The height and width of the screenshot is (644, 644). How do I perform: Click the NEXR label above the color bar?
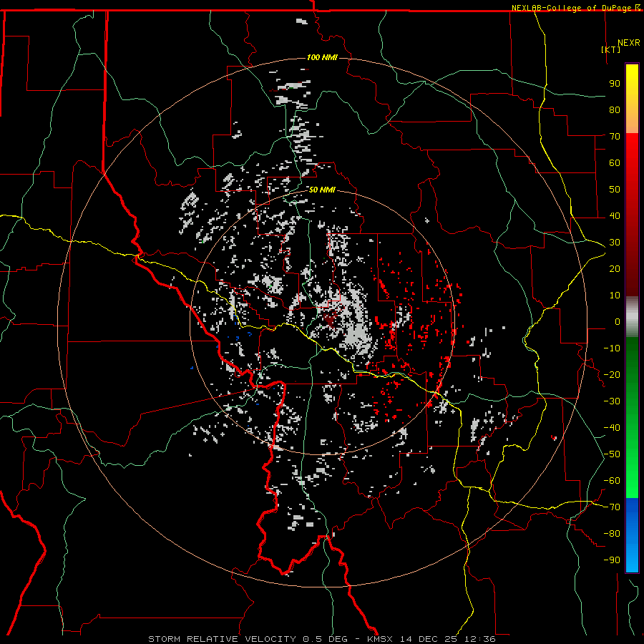tap(629, 43)
